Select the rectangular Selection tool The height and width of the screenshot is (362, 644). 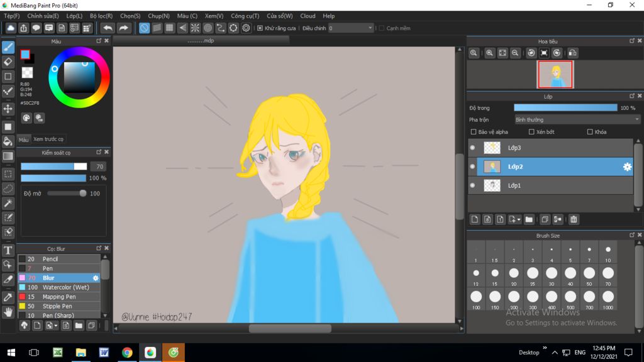point(8,173)
